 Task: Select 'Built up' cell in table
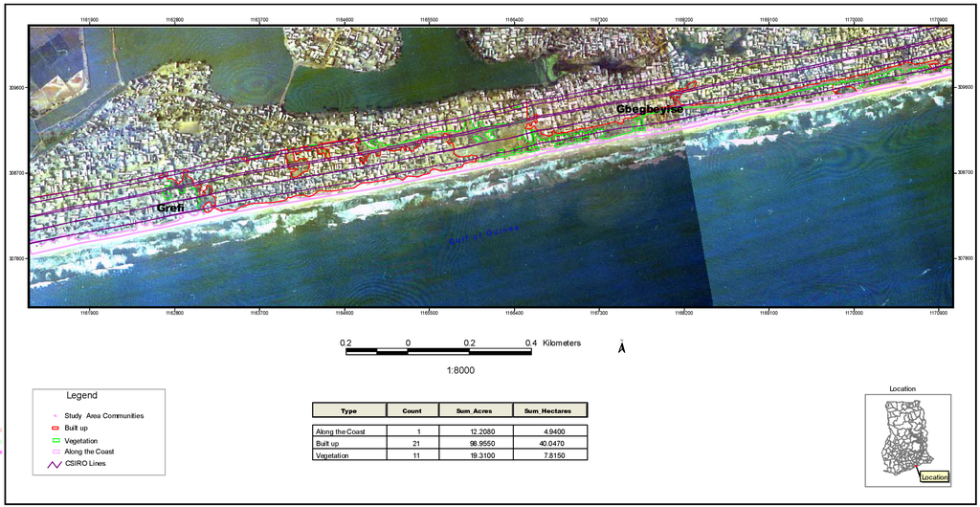349,443
